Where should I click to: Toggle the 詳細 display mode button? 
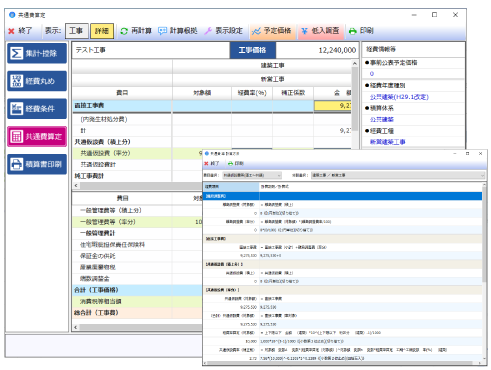(x=102, y=31)
